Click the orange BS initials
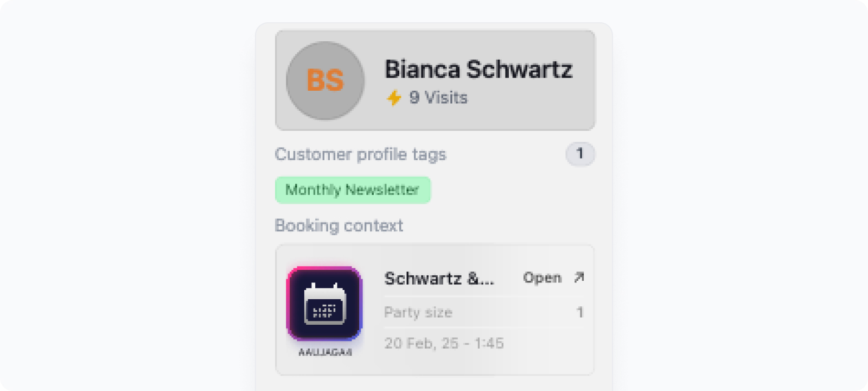 coord(325,80)
